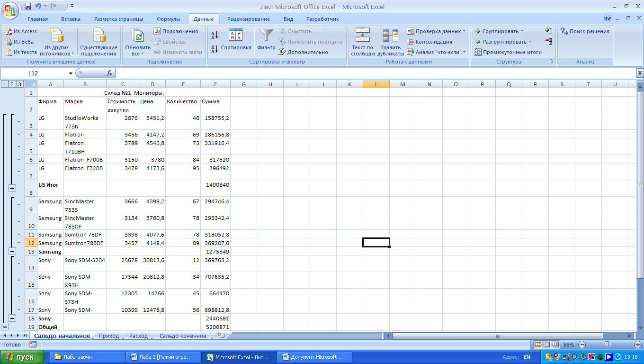644x364 pixels.
Task: Sort ascending А to Я
Action: (214, 35)
